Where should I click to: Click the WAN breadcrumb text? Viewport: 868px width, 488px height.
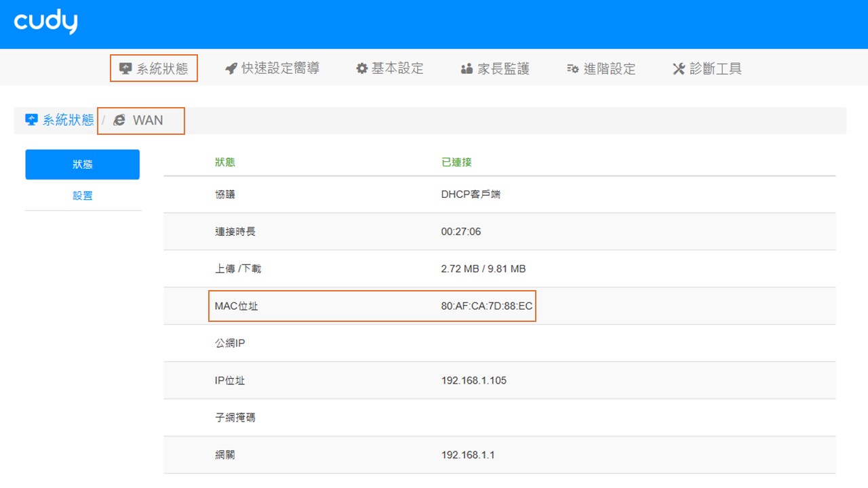tap(148, 120)
